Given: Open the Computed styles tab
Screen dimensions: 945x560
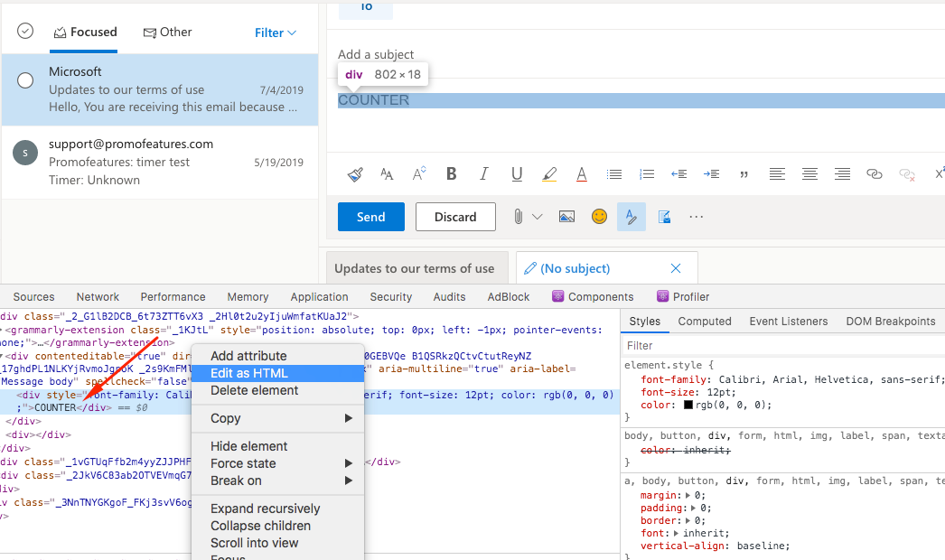Looking at the screenshot, I should coord(705,322).
